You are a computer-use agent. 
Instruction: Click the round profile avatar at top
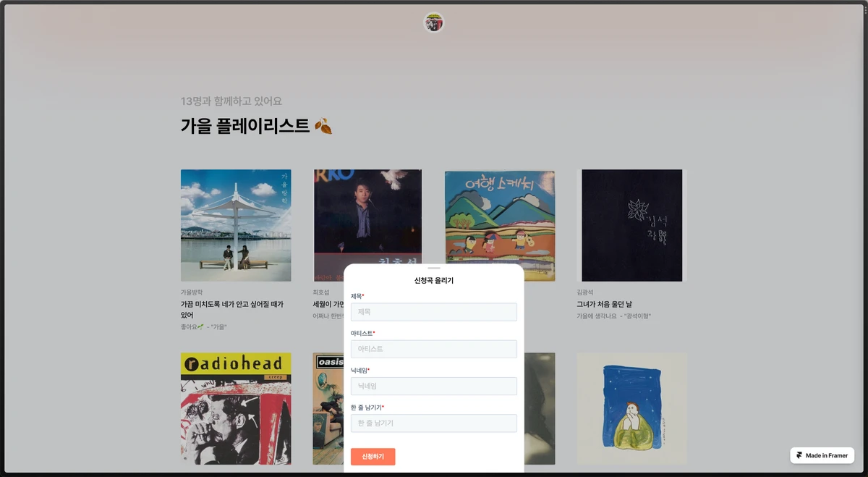click(433, 22)
